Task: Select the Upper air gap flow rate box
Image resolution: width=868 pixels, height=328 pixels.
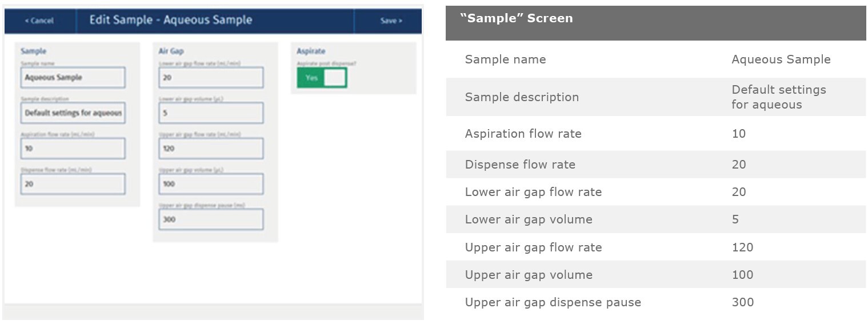Action: pyautogui.click(x=211, y=149)
